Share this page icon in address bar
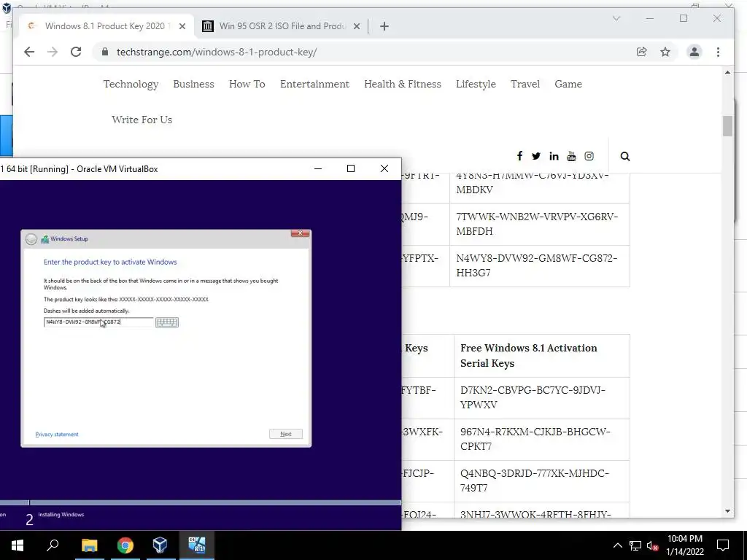This screenshot has width=747, height=560. (x=642, y=52)
